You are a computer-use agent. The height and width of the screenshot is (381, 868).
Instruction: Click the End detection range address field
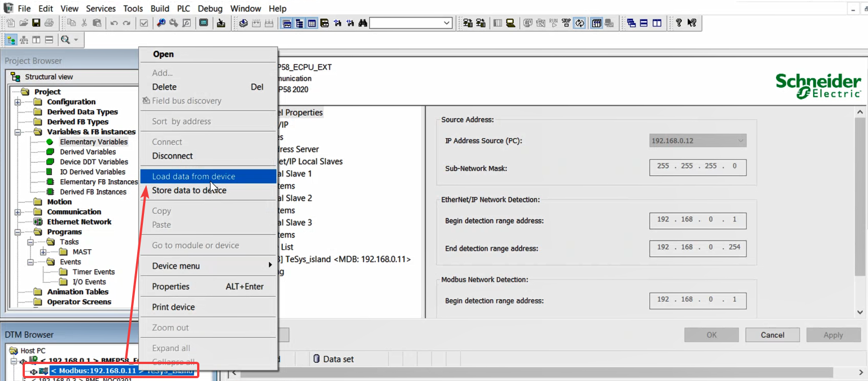click(x=698, y=248)
